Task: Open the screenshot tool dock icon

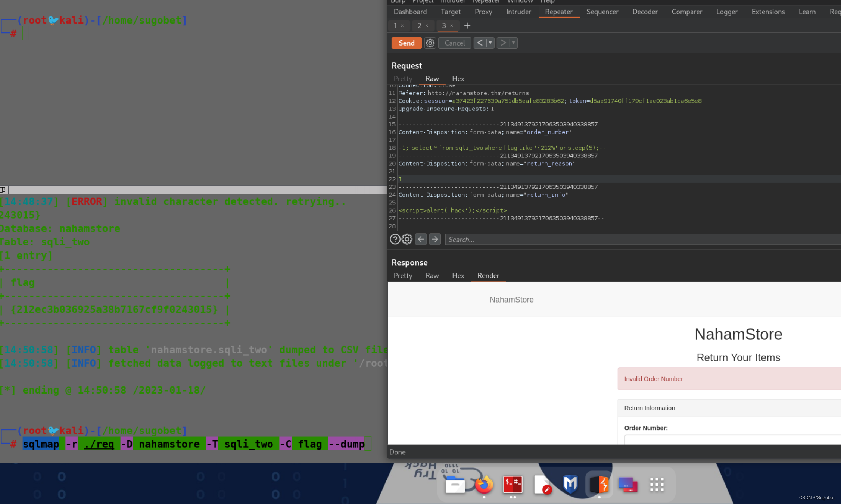Action: pos(628,485)
